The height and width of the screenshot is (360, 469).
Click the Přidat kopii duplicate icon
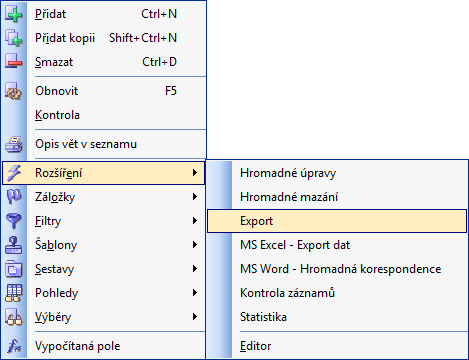coord(14,38)
